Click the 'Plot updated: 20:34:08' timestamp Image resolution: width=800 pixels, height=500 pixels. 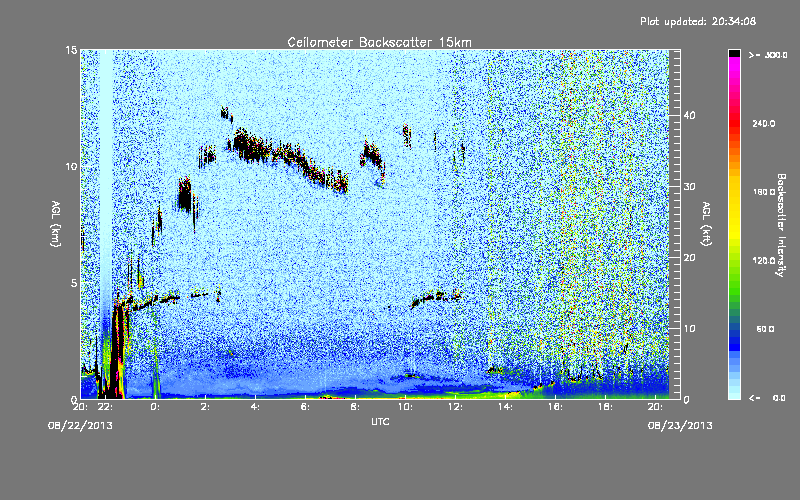(x=698, y=21)
